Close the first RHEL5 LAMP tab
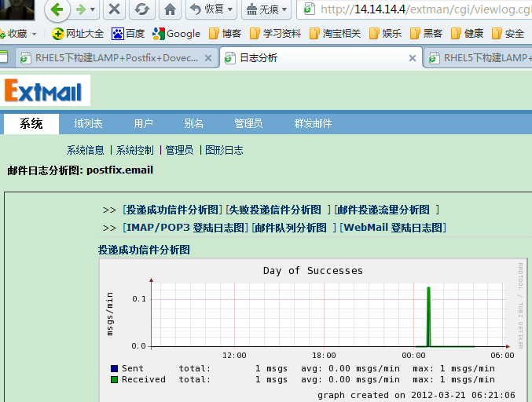 208,58
